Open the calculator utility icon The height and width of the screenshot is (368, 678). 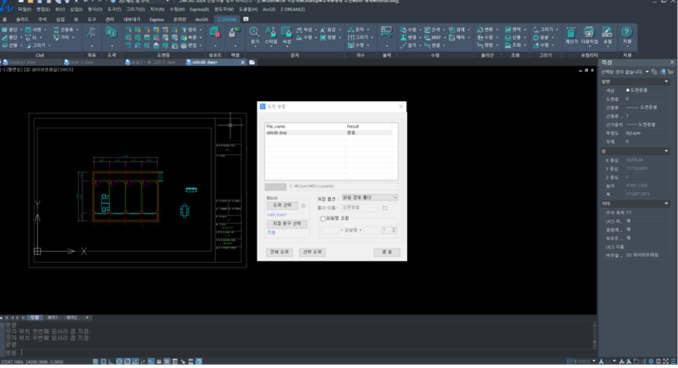point(571,33)
